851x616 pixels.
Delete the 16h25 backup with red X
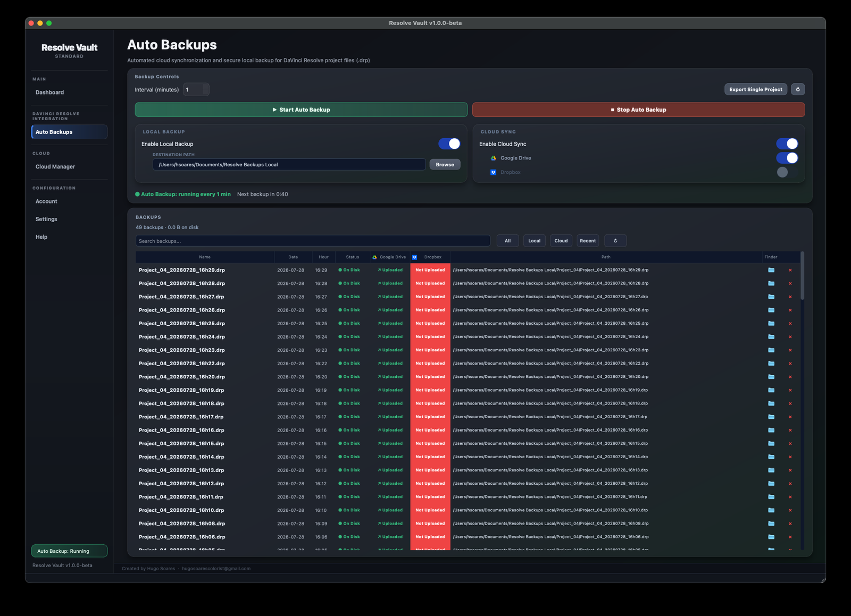pos(790,323)
